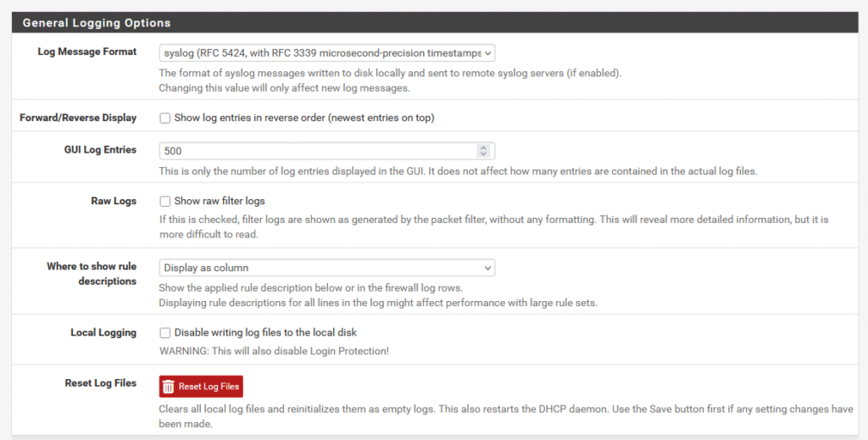
Task: Click the 'Changing this value will only affect' note
Action: coord(285,88)
